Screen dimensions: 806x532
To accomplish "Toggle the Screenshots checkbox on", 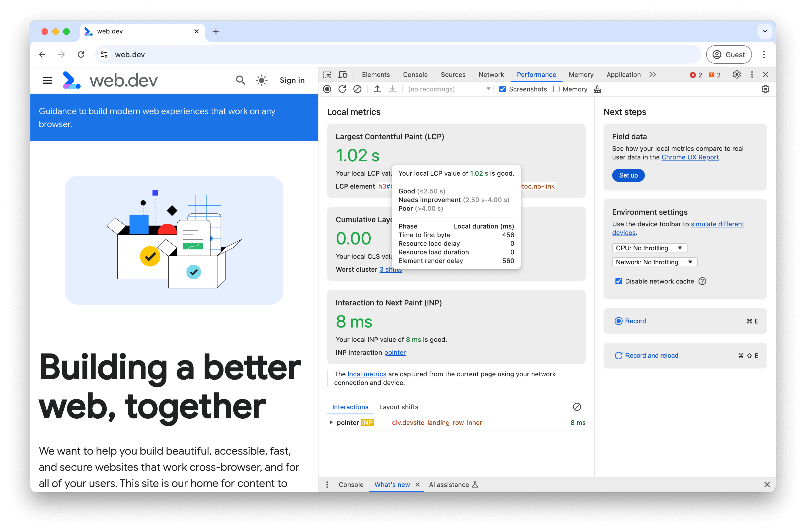I will [503, 89].
